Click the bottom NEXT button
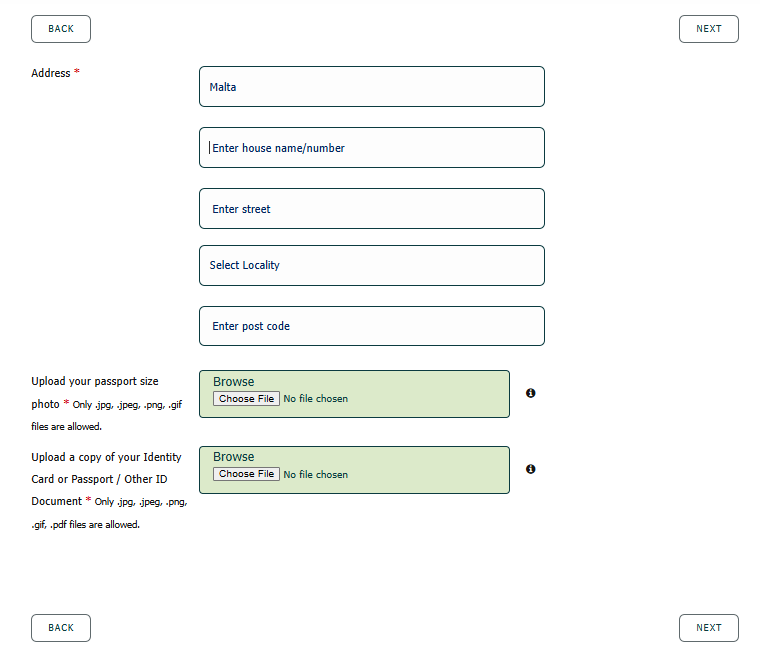 (x=709, y=628)
